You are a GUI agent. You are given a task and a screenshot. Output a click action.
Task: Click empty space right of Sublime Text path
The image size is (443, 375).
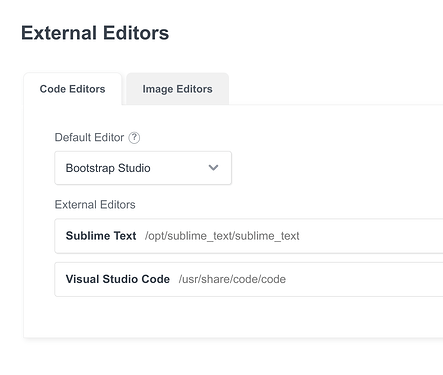pyautogui.click(x=370, y=236)
